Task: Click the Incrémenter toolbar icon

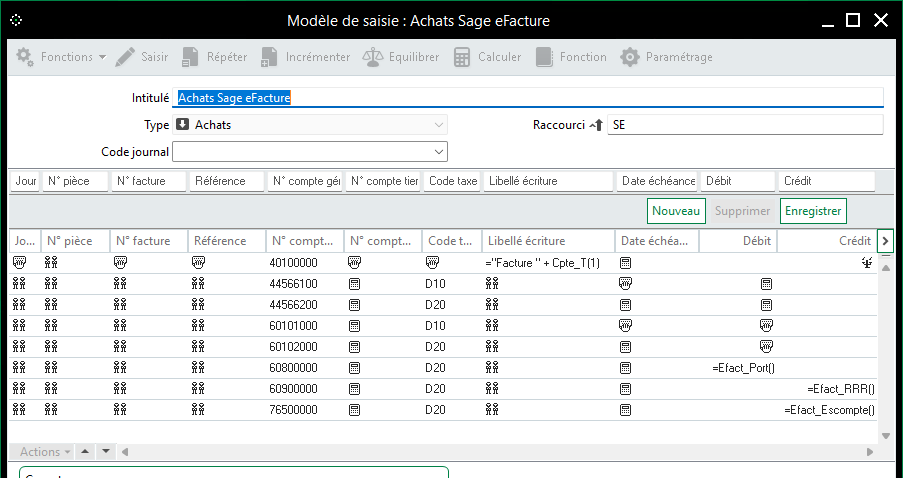Action: tap(269, 57)
